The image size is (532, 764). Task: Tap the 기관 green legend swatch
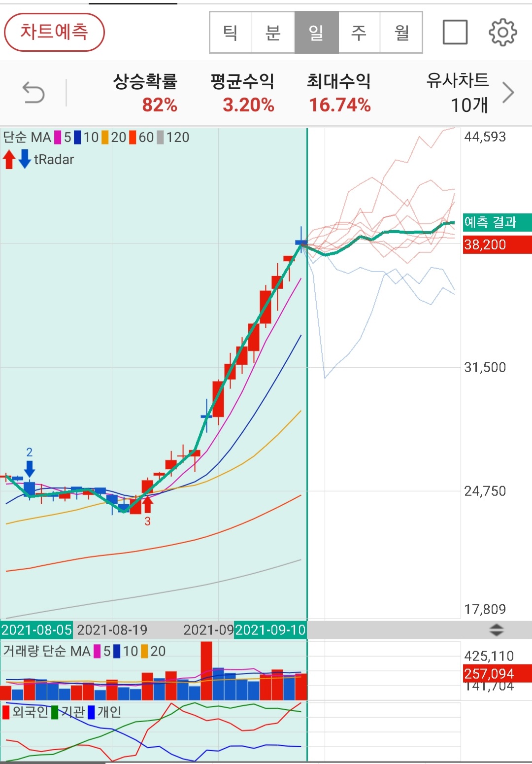(55, 712)
